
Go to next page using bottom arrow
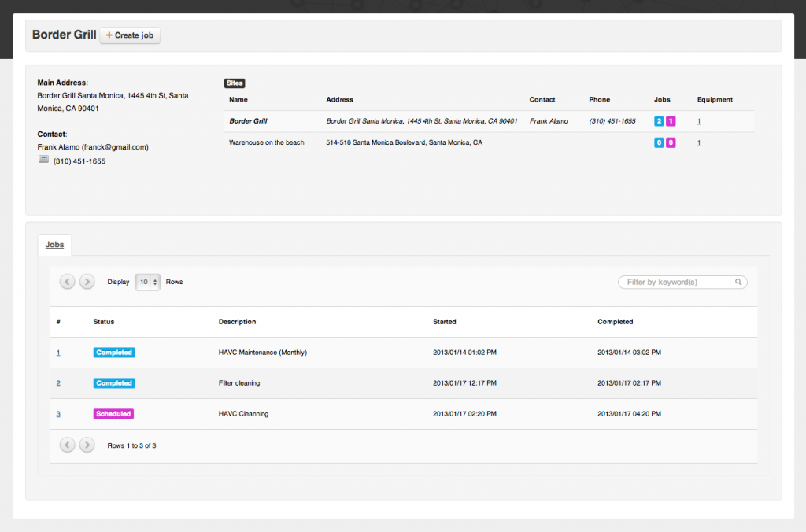87,445
